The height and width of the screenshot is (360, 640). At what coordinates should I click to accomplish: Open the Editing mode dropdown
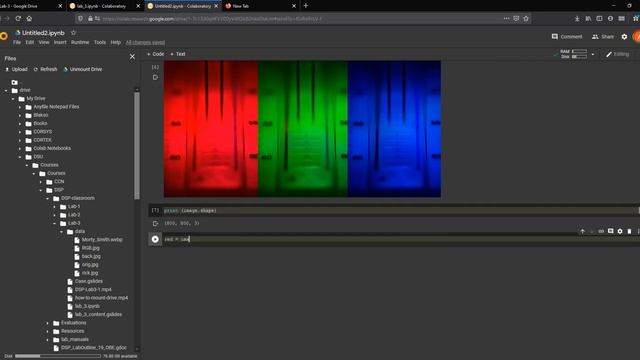click(618, 54)
